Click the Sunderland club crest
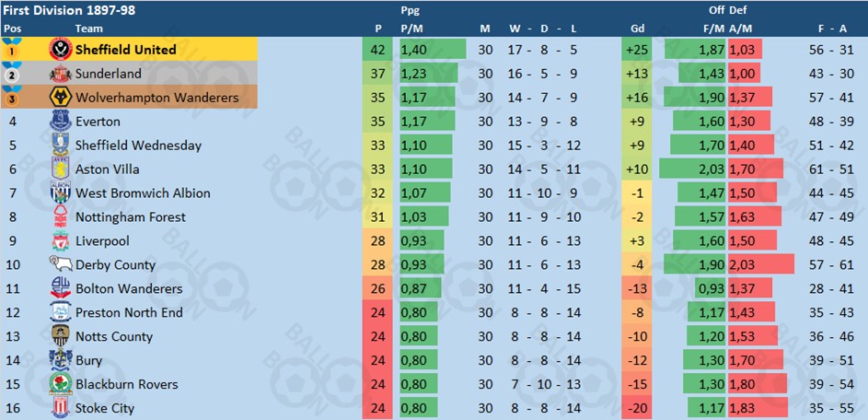The width and height of the screenshot is (868, 420). (x=61, y=73)
